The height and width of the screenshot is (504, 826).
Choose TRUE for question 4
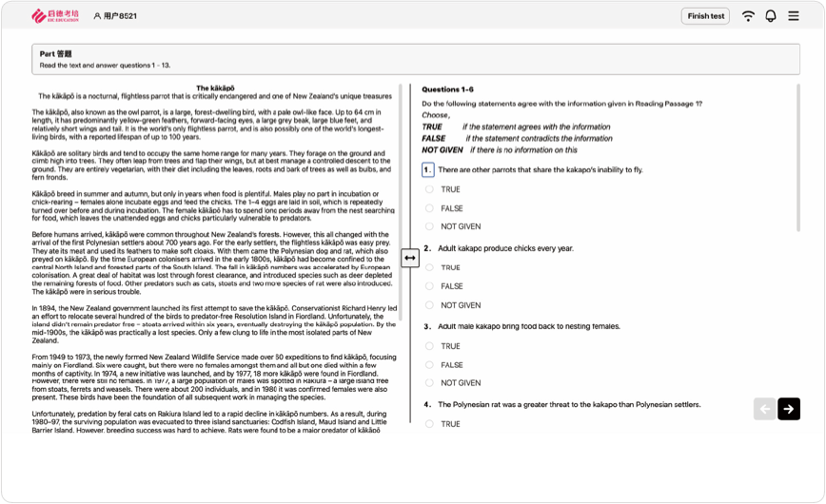pos(429,424)
